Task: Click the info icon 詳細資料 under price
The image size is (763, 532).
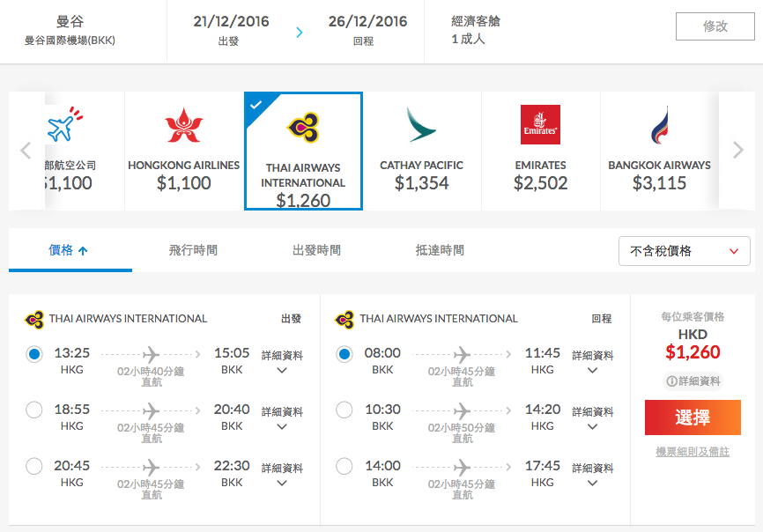Action: (x=693, y=381)
